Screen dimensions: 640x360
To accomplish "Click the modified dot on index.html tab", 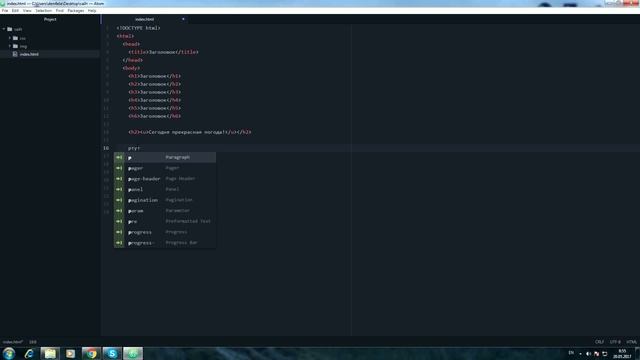I will pyautogui.click(x=183, y=19).
